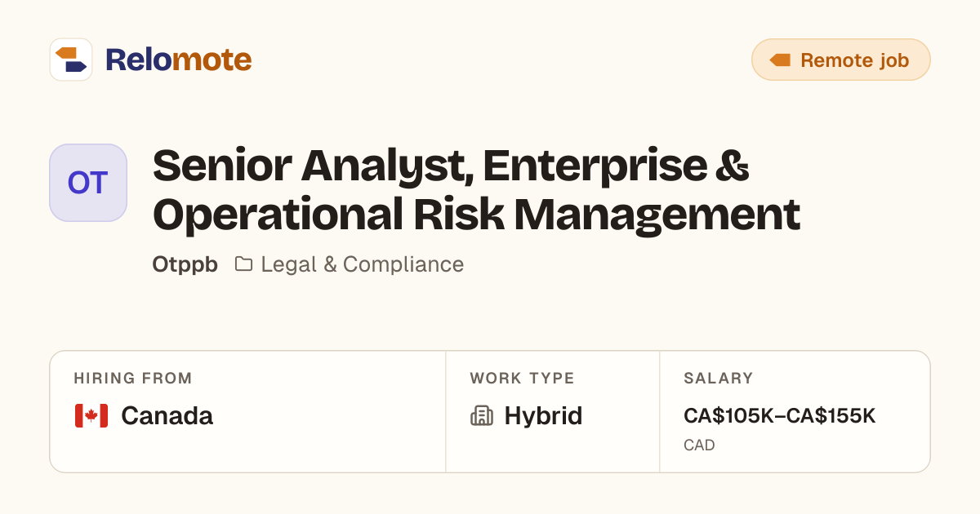Click the folder icon beside Legal & Compliance
This screenshot has width=980, height=514.
point(243,264)
